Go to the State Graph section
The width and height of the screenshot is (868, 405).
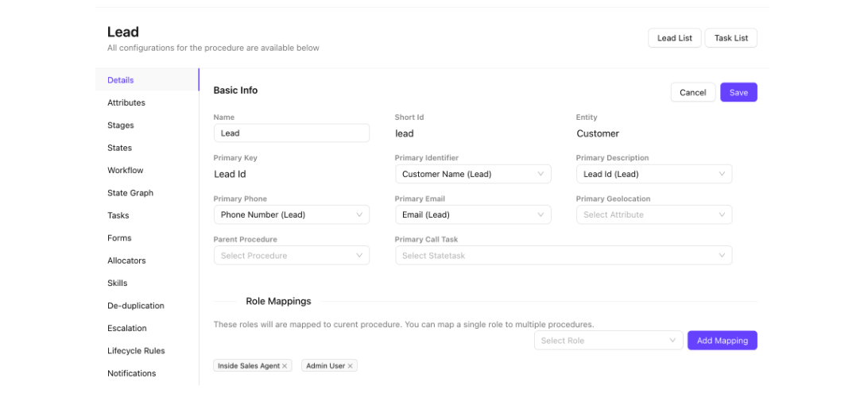[x=130, y=193]
